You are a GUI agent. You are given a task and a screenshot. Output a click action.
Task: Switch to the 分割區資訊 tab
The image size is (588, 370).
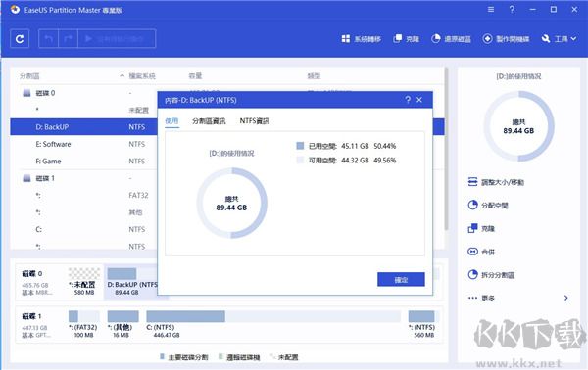(x=209, y=121)
